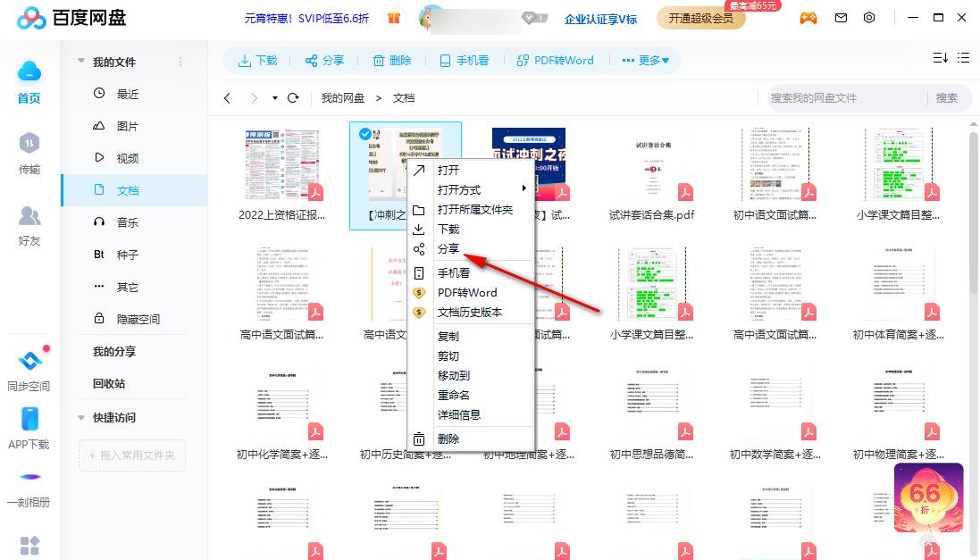Go back with the left arrow
Image resolution: width=980 pixels, height=560 pixels.
pyautogui.click(x=228, y=98)
